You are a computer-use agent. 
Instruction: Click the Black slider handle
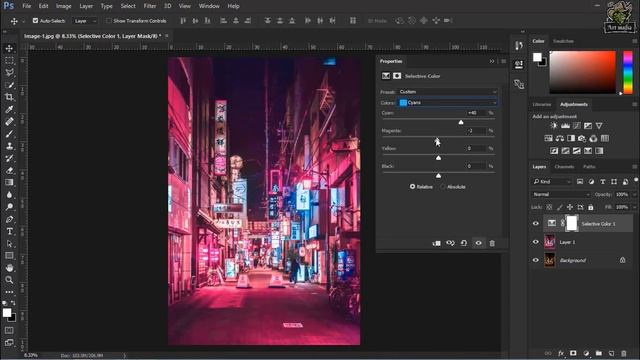[438, 176]
